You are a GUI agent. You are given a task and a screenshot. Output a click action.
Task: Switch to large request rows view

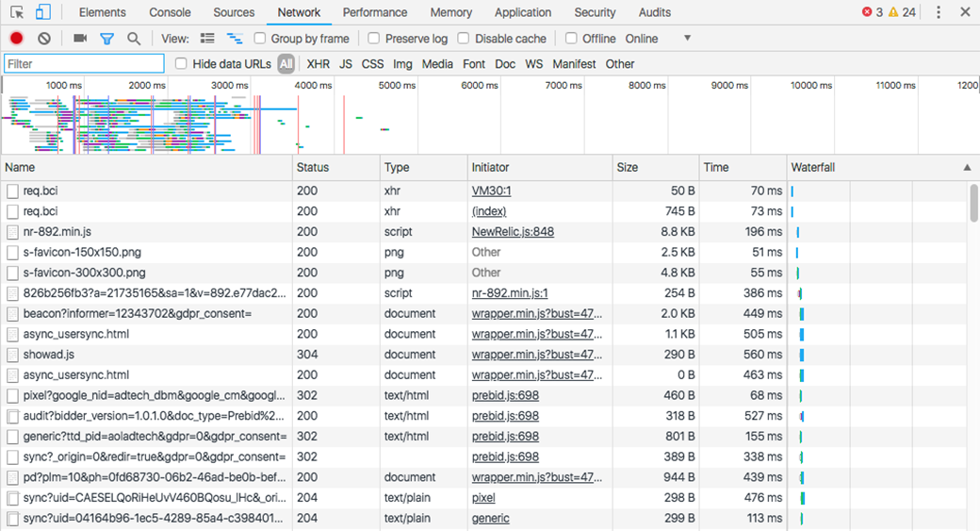tap(207, 39)
